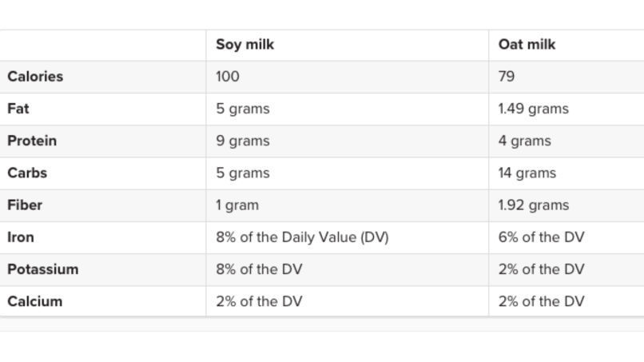Viewport: 644px width, 362px height.
Task: Click the 8% of the Daily Value (DV) cell
Action: tap(302, 237)
